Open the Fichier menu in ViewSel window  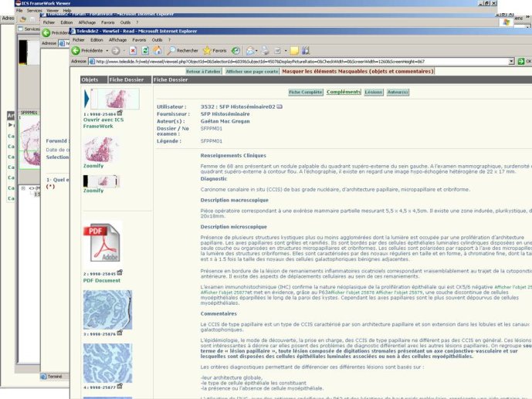click(79, 40)
